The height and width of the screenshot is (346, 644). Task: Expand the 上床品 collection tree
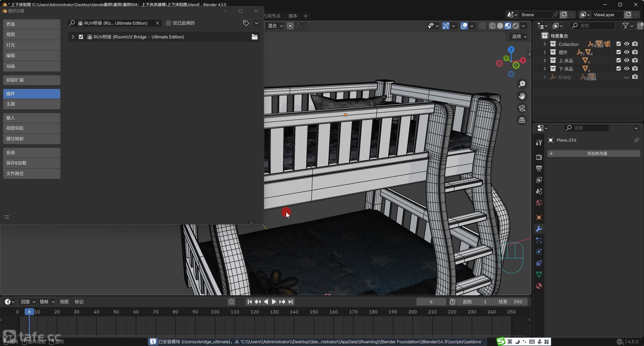pos(545,60)
